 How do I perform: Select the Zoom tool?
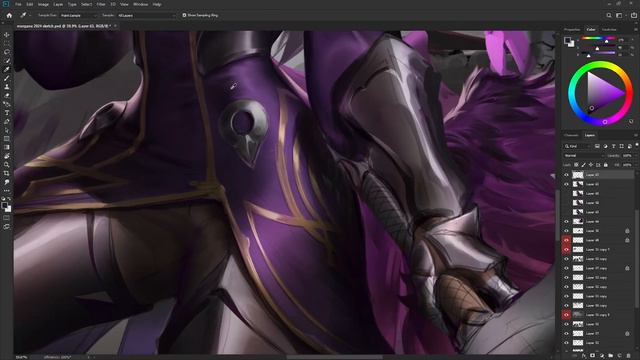[x=7, y=164]
